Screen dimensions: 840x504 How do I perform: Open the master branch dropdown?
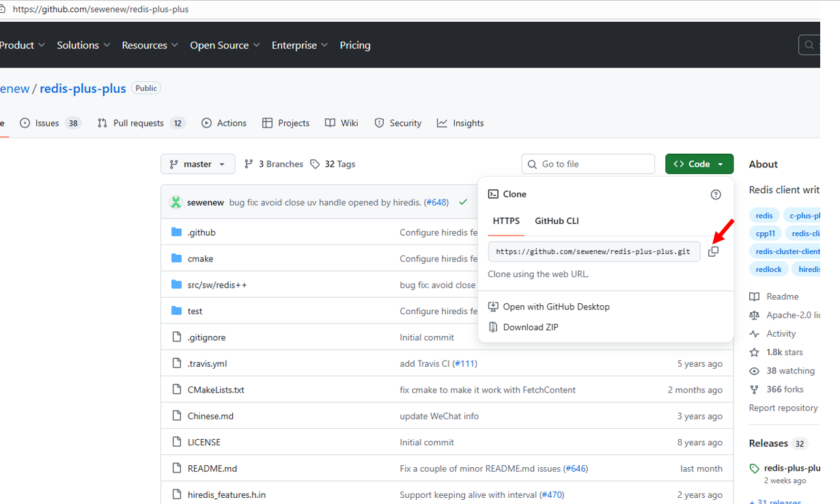click(x=198, y=164)
